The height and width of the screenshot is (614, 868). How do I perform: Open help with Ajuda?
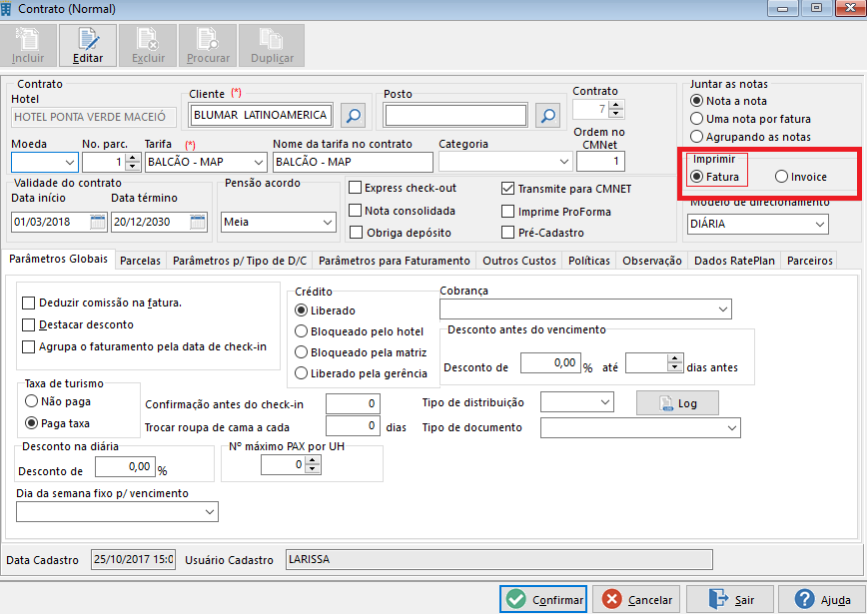[x=822, y=599]
